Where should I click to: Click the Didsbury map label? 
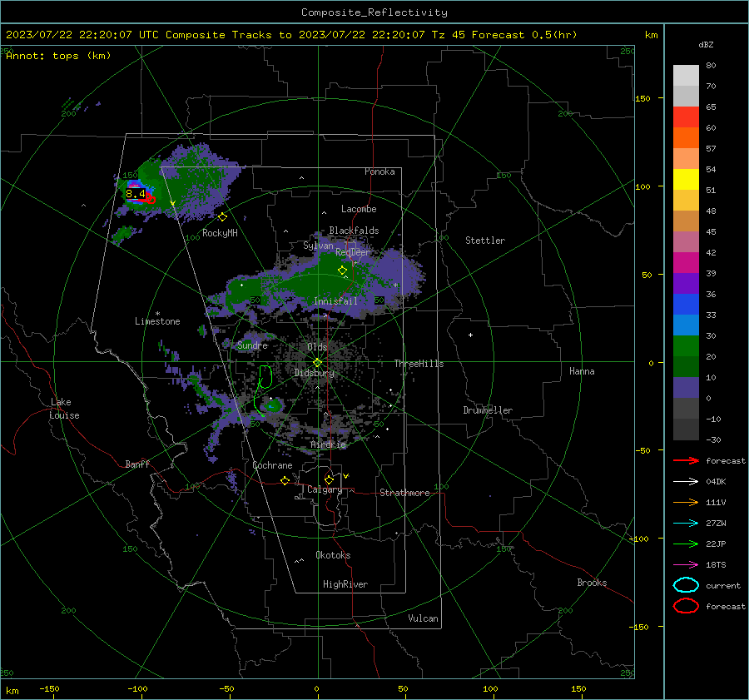pos(315,373)
